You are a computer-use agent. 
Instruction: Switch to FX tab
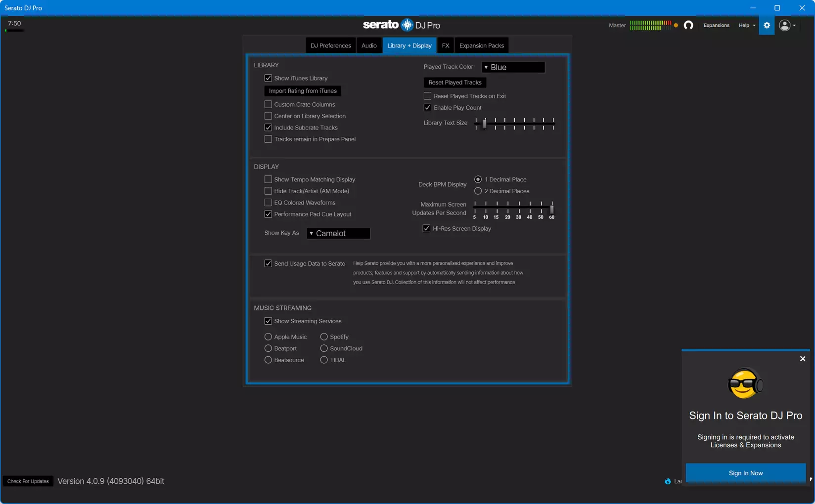(x=446, y=45)
